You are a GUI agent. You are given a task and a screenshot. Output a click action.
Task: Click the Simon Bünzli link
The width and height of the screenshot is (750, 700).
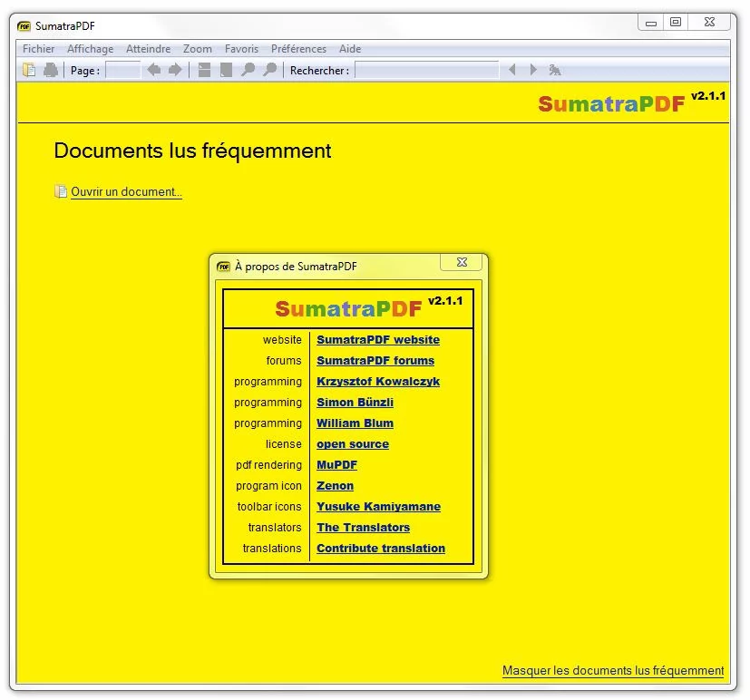pyautogui.click(x=355, y=402)
